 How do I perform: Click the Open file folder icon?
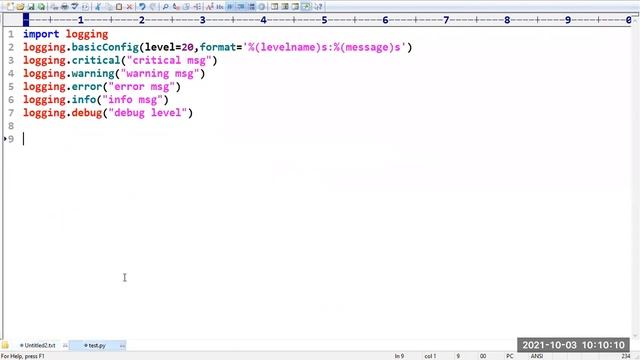[20, 7]
